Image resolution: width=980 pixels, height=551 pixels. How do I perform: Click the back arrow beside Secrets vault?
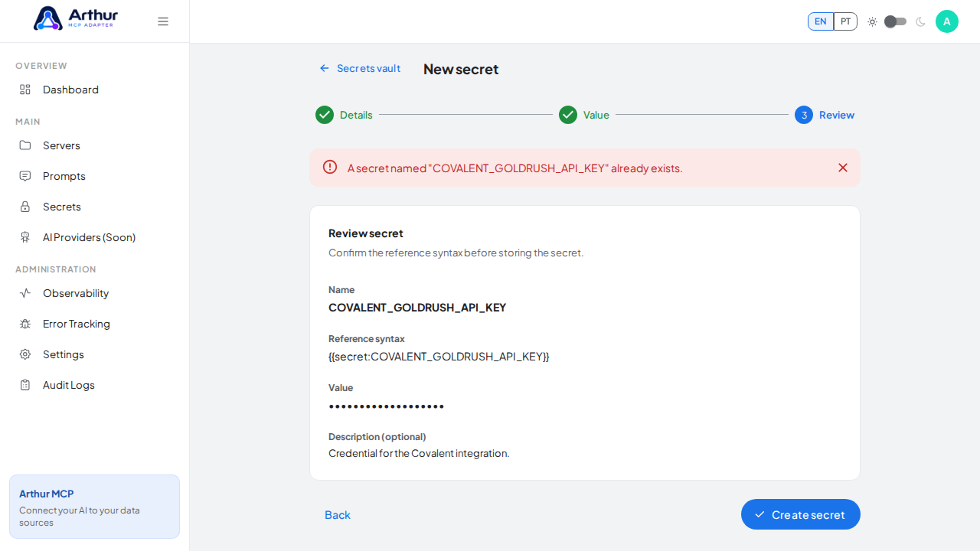click(x=325, y=68)
